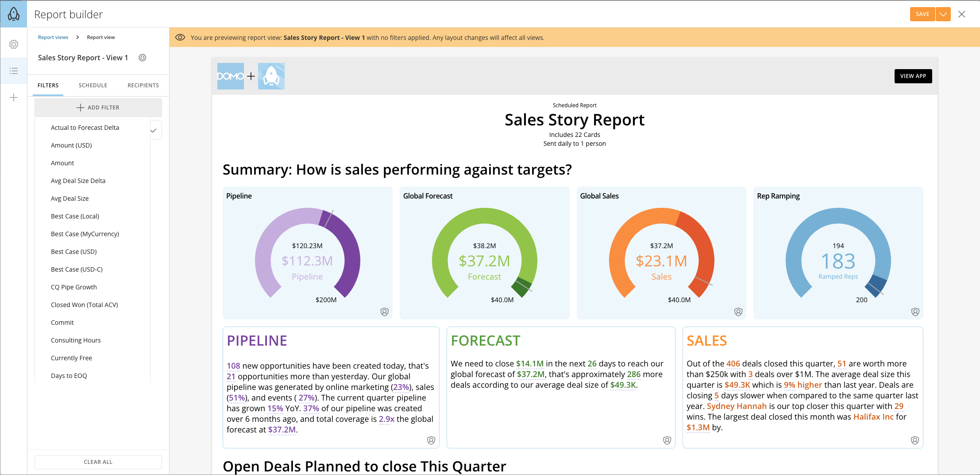Select Amount (USD) from the filter list
Image resolution: width=980 pixels, height=475 pixels.
click(72, 145)
